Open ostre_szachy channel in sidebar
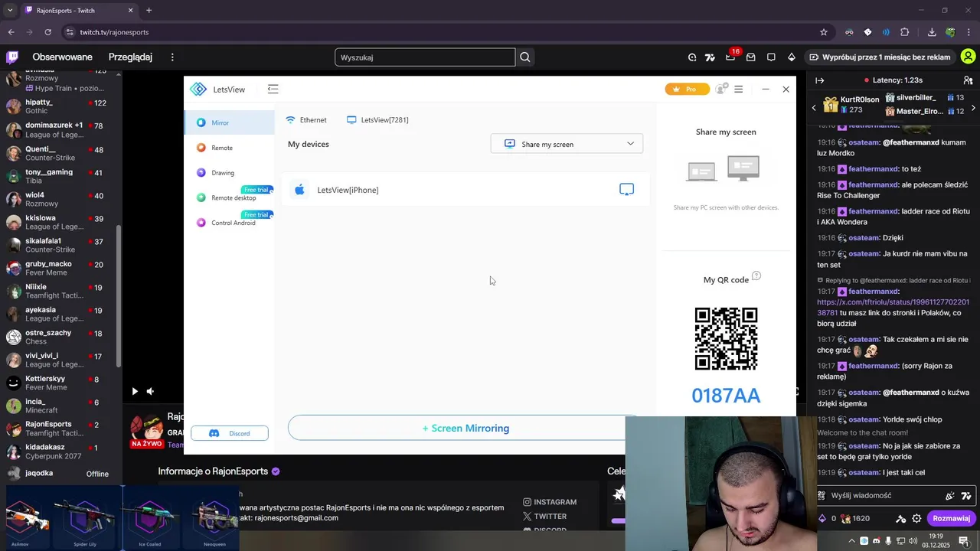 (60, 337)
